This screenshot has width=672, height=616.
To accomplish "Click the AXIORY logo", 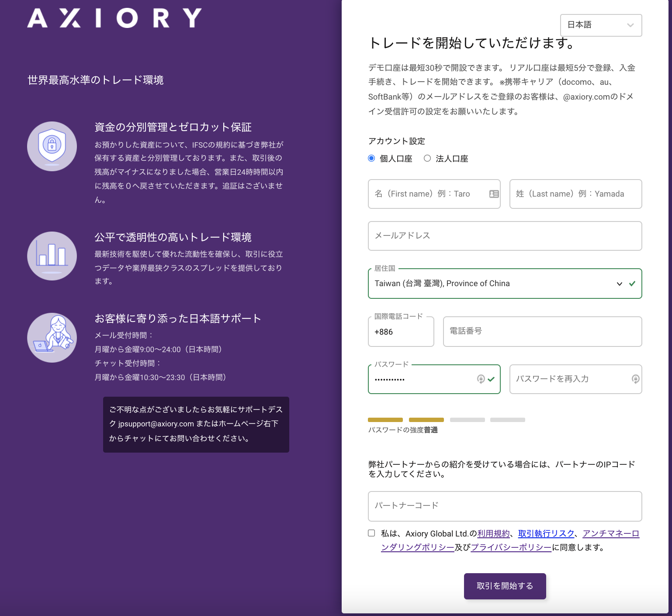I will coord(114,18).
